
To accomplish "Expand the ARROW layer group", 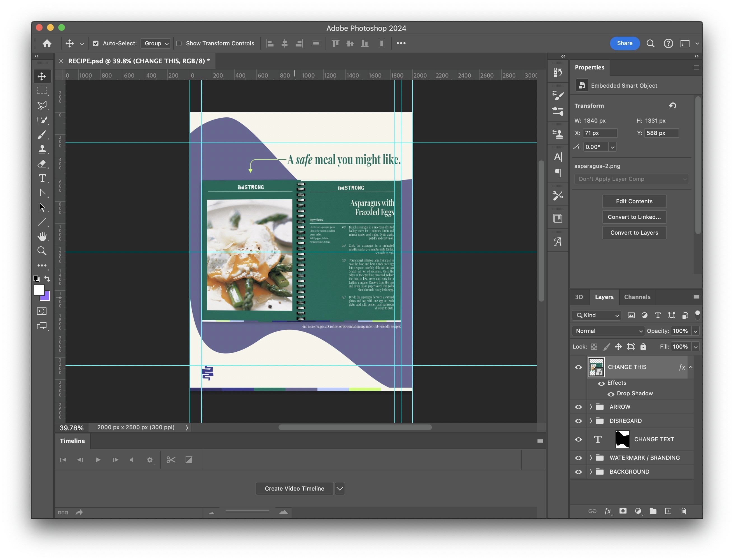I will point(591,407).
